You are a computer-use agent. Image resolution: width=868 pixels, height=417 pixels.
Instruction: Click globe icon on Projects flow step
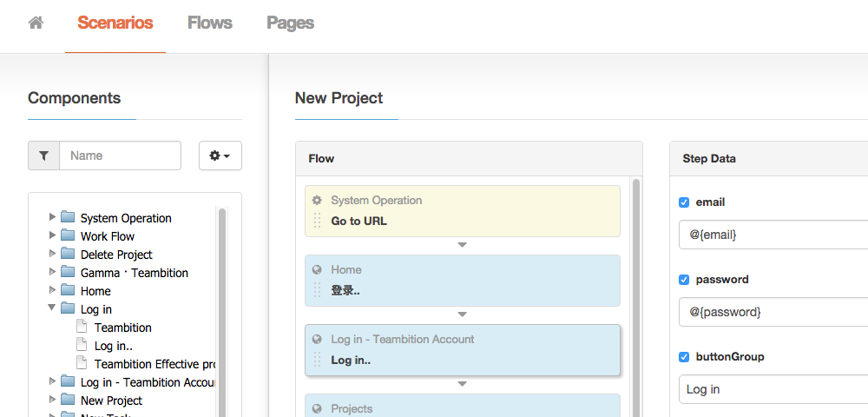317,409
